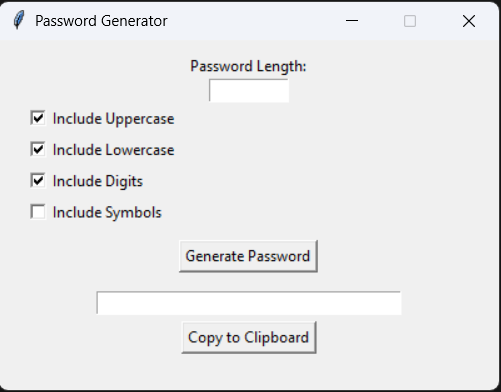
Task: Disable the Include Lowercase checkbox
Action: tap(38, 149)
